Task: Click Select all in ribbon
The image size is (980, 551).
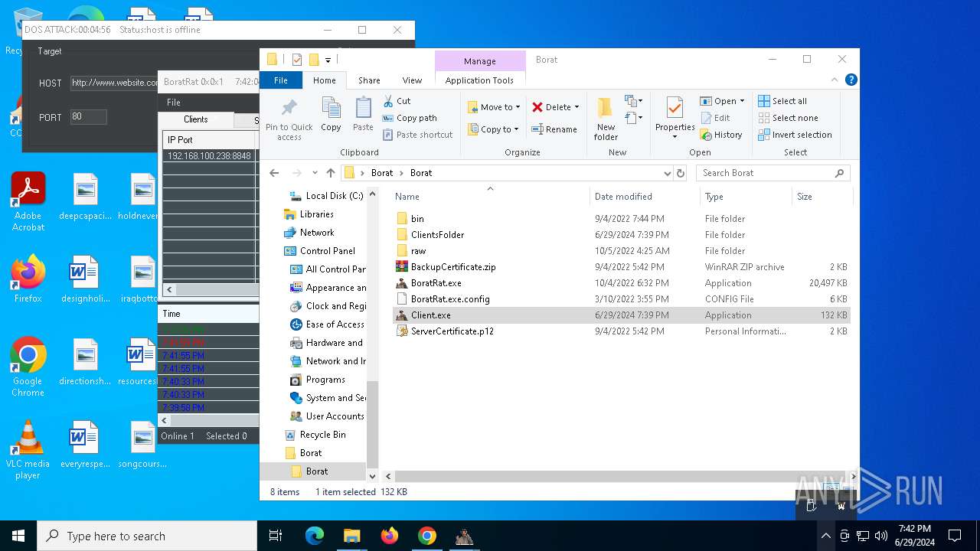Action: [782, 101]
